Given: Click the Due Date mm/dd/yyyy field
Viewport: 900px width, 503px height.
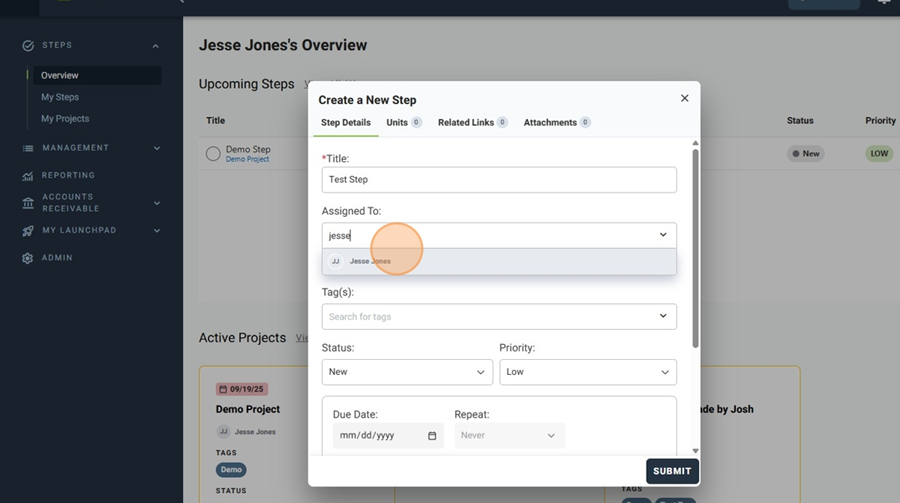Looking at the screenshot, I should (388, 436).
